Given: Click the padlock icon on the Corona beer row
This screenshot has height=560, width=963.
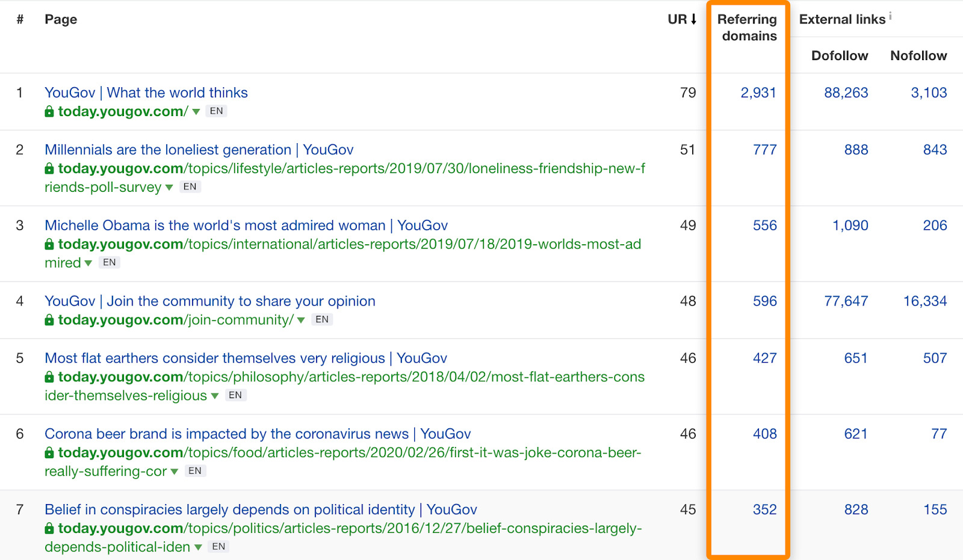Looking at the screenshot, I should tap(49, 453).
